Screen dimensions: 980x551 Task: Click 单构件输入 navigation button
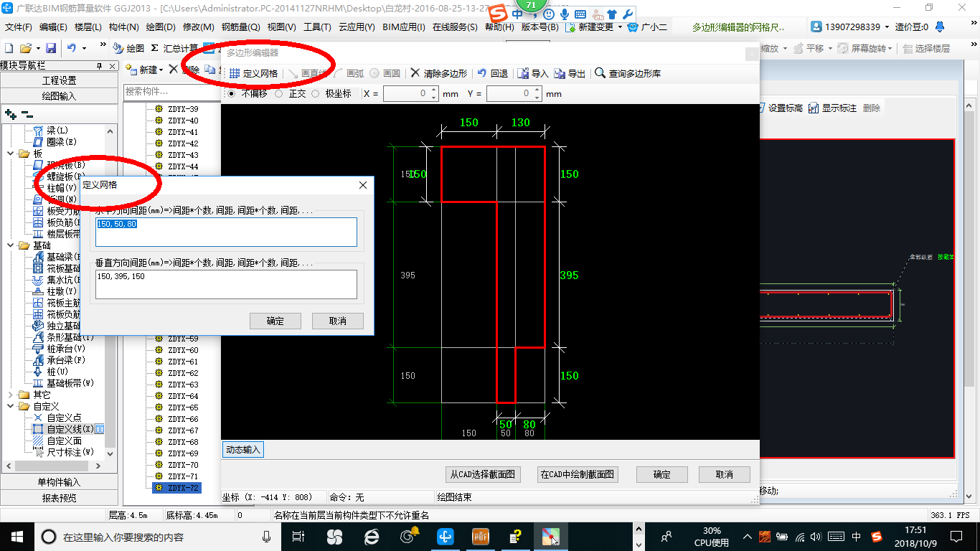point(59,482)
